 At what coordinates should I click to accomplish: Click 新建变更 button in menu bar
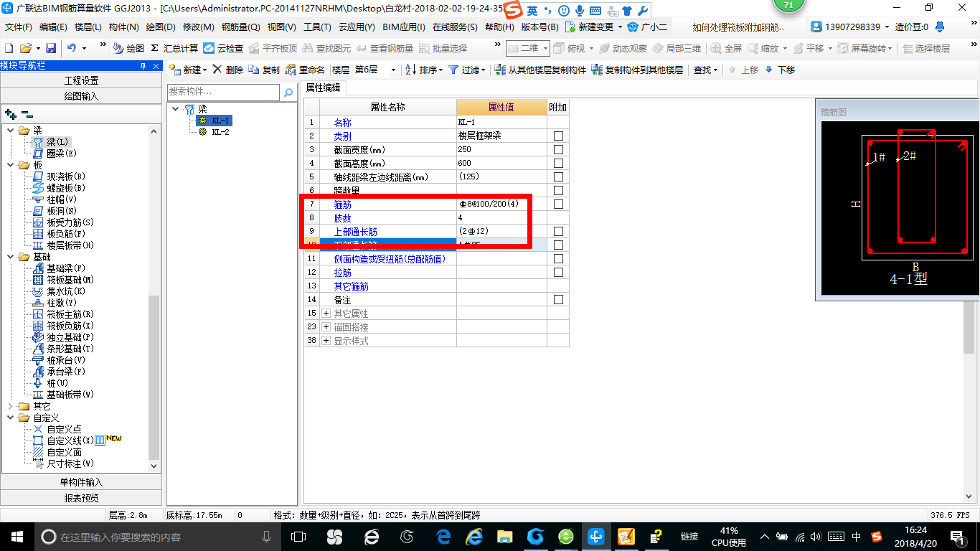[x=593, y=27]
